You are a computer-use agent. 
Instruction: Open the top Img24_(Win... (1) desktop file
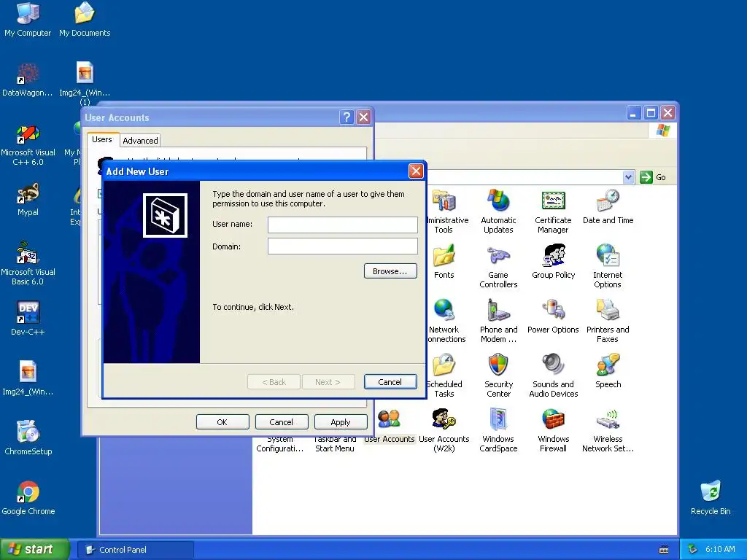[x=85, y=83]
